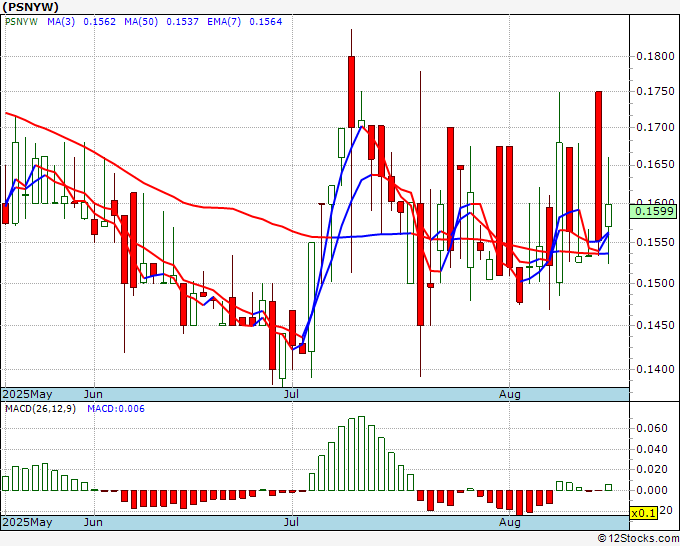Click the MACD(26,12,9) indicator label
680x546 pixels.
pos(40,409)
